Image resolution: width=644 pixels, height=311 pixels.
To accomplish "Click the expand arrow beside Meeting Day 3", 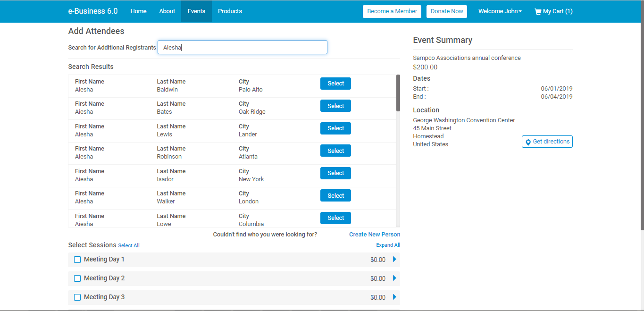I will tap(394, 297).
